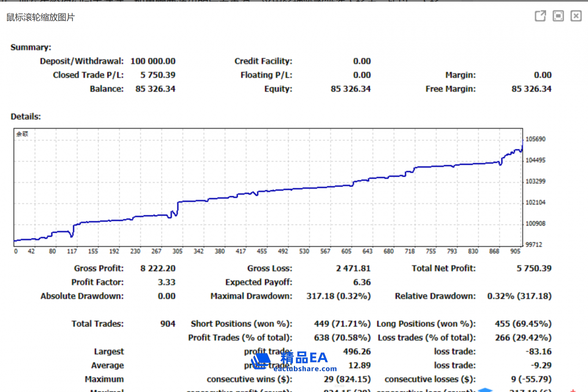Close the image viewer popup

(x=576, y=16)
